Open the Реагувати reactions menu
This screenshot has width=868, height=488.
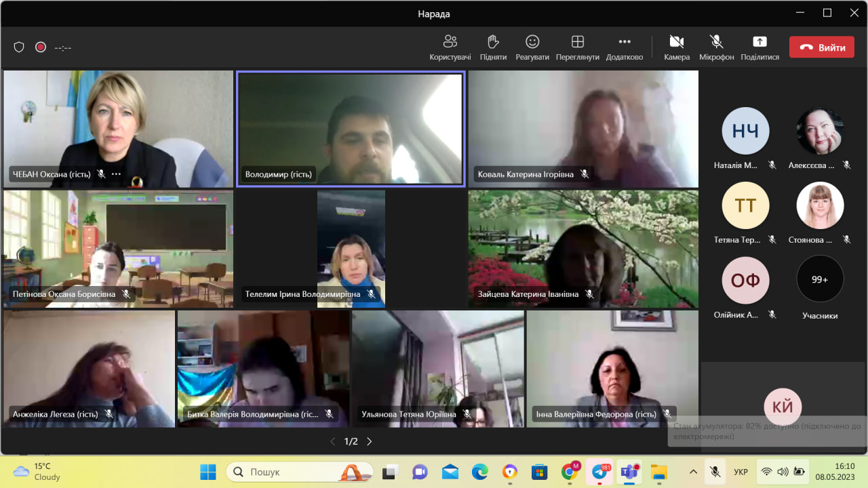click(532, 47)
